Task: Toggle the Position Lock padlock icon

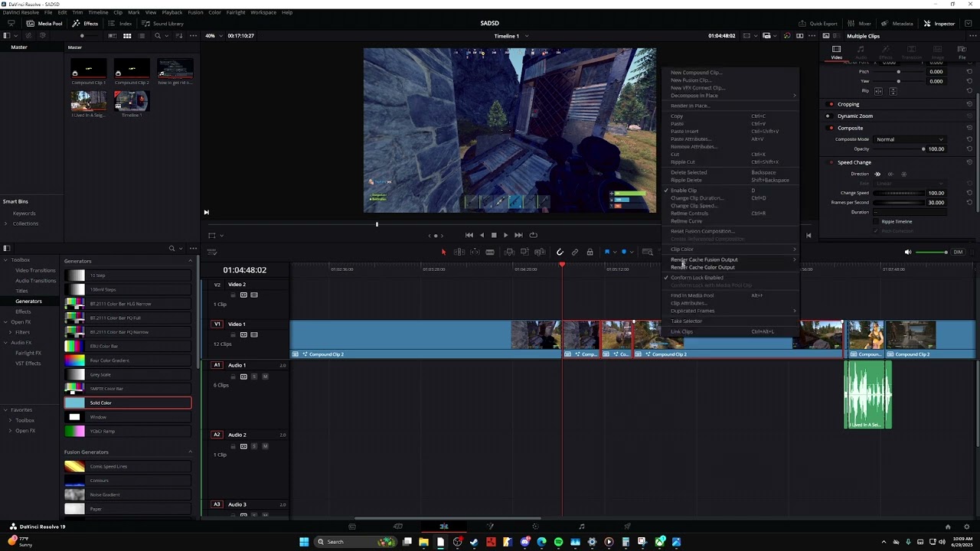Action: tap(590, 252)
